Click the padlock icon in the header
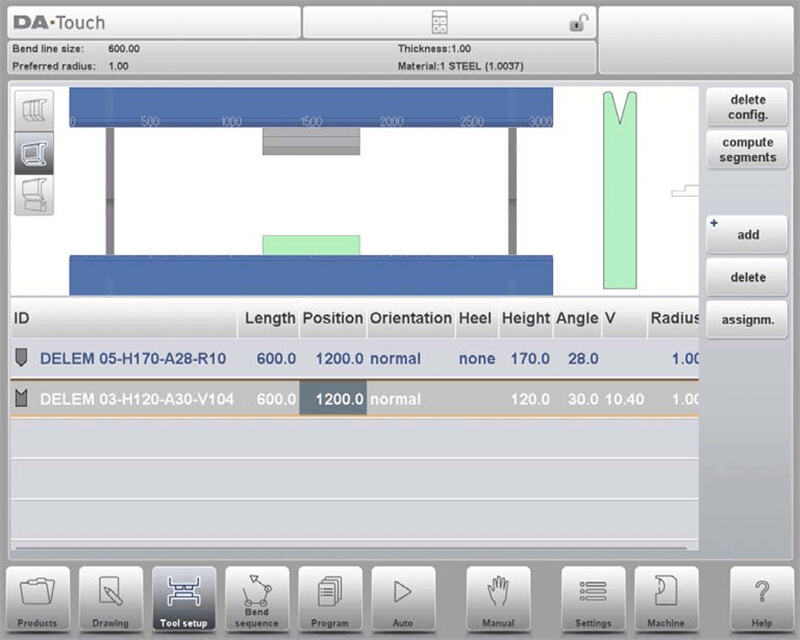 [577, 22]
